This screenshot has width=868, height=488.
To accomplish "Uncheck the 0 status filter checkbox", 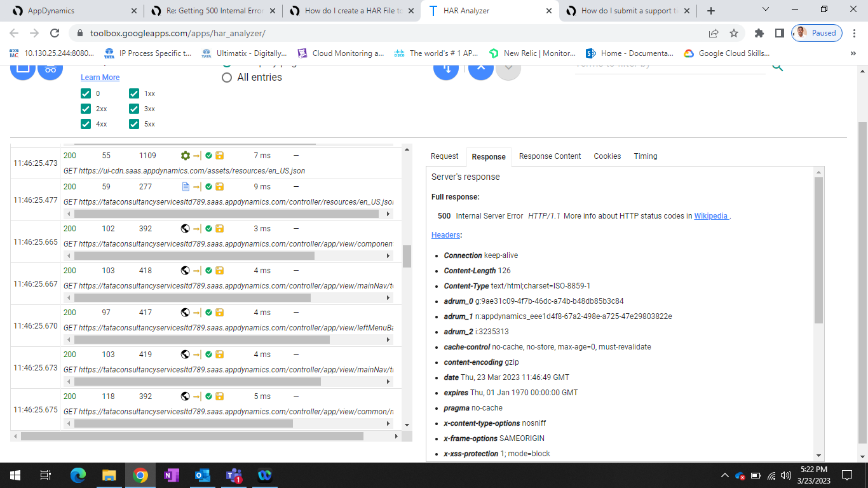I will (86, 93).
